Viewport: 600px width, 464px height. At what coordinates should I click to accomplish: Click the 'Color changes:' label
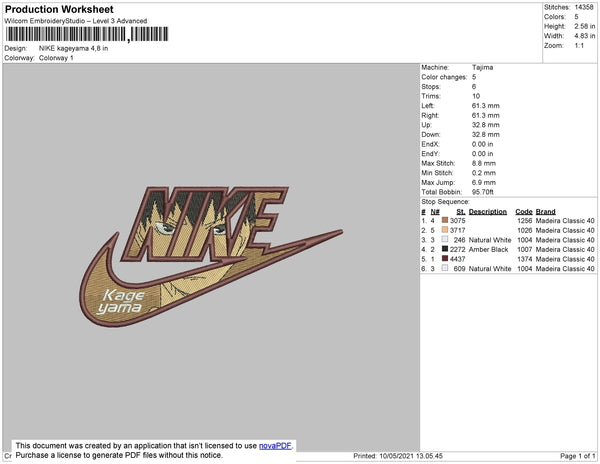pos(444,77)
